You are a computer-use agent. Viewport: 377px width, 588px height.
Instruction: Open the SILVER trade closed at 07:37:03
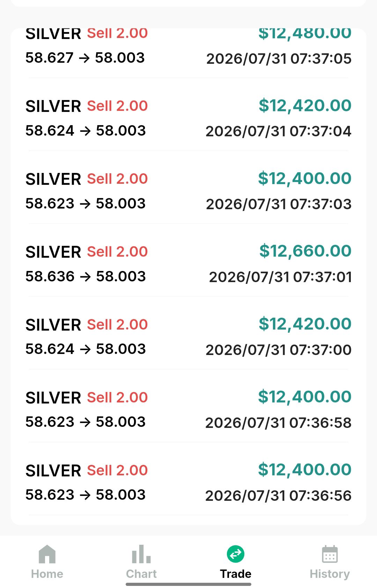click(188, 191)
